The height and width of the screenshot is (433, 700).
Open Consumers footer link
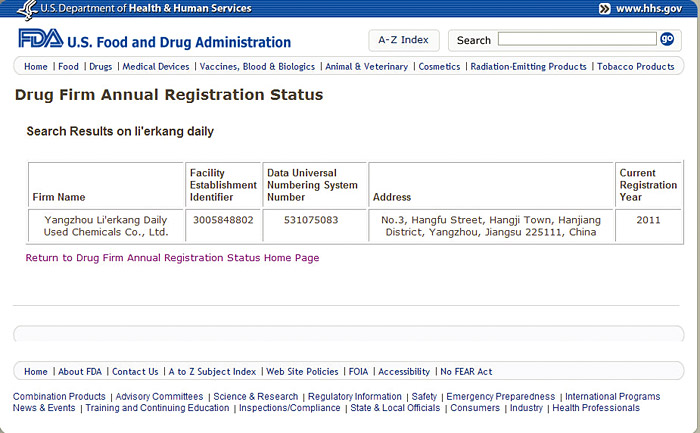point(475,408)
